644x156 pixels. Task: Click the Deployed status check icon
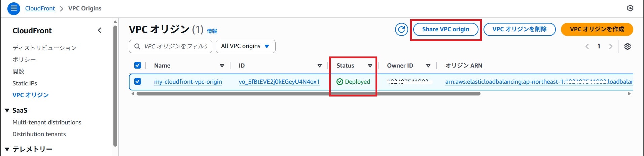(x=340, y=82)
